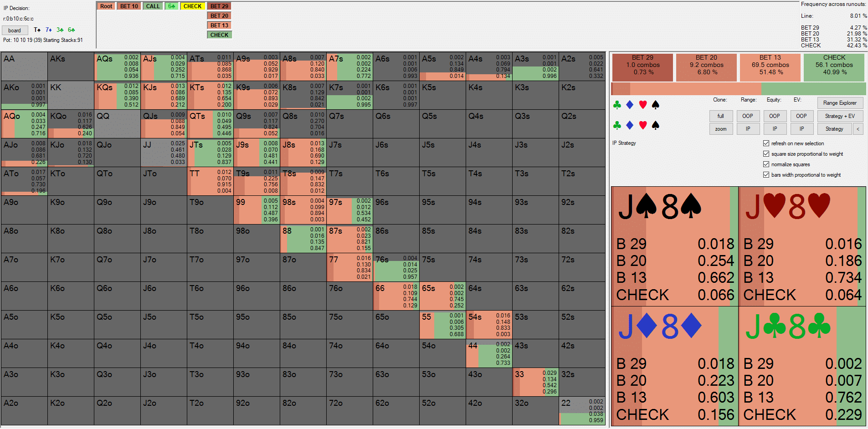Click the black spade icon in top suit row

point(656,105)
